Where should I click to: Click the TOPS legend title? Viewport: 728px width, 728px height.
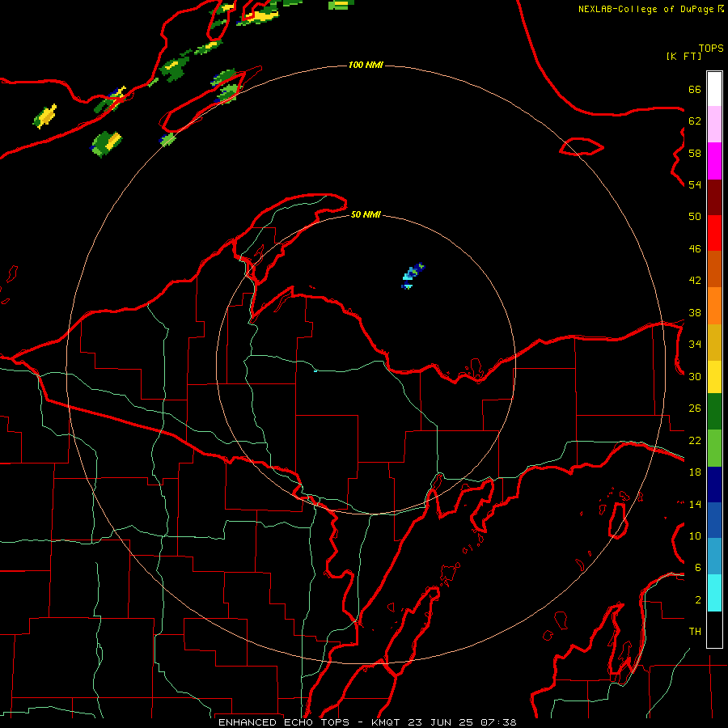(711, 49)
